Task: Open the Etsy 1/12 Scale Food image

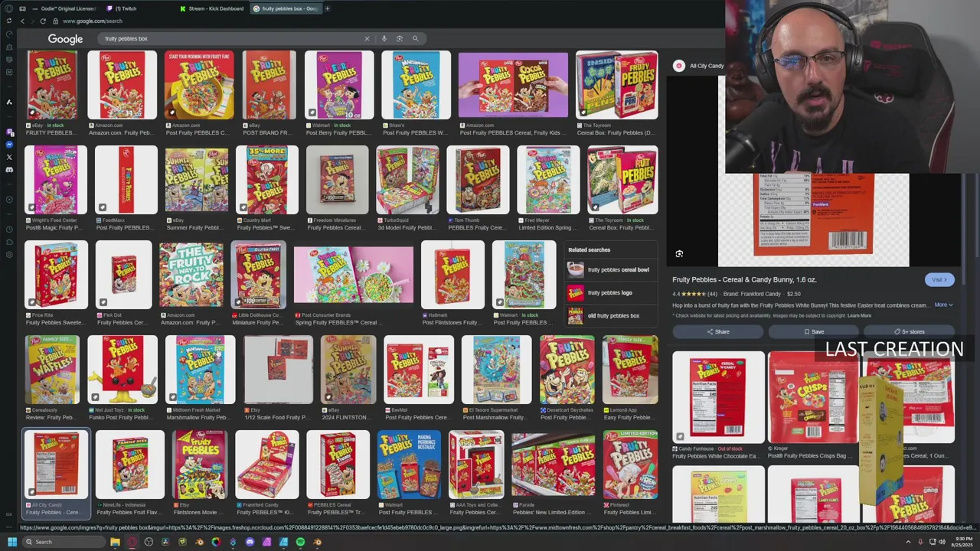Action: [x=278, y=370]
